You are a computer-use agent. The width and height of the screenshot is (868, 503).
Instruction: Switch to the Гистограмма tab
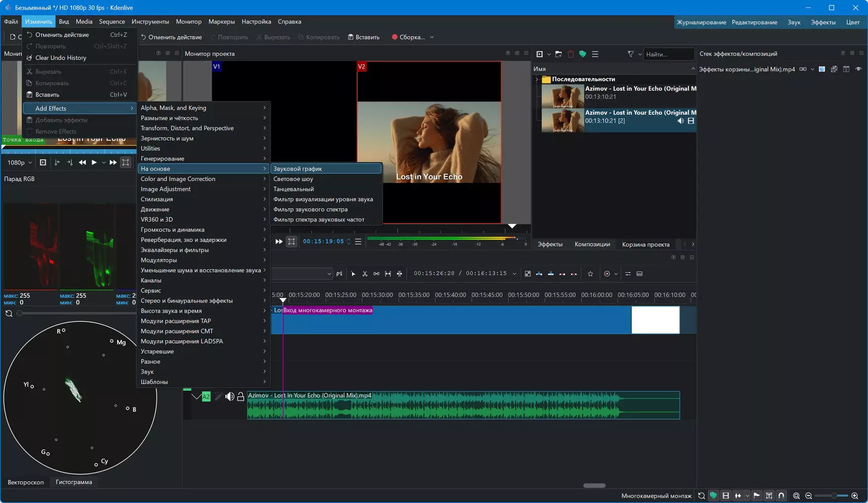pos(74,482)
